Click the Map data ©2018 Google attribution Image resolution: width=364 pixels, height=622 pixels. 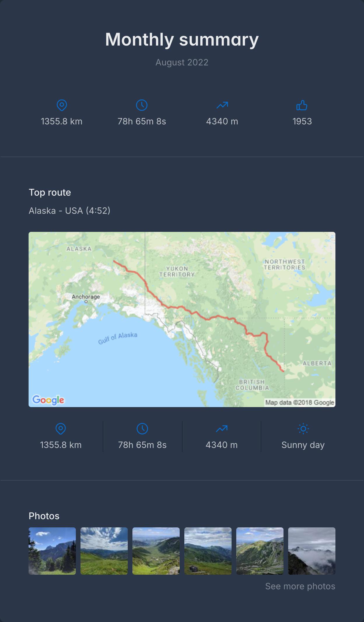pos(300,402)
